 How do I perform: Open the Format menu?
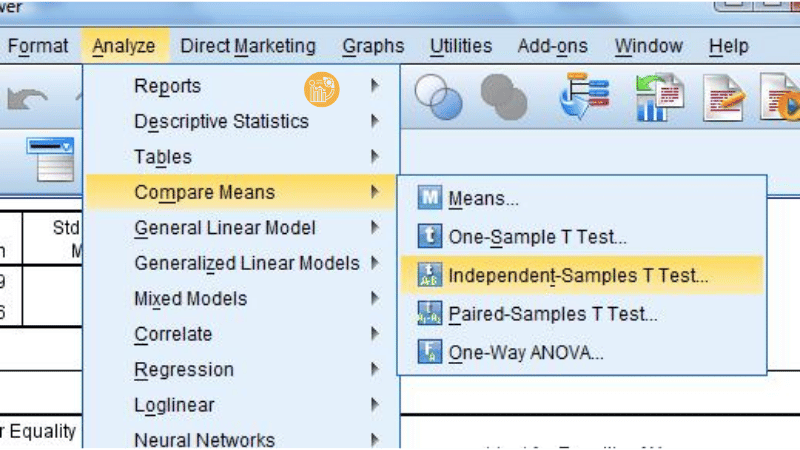[38, 46]
